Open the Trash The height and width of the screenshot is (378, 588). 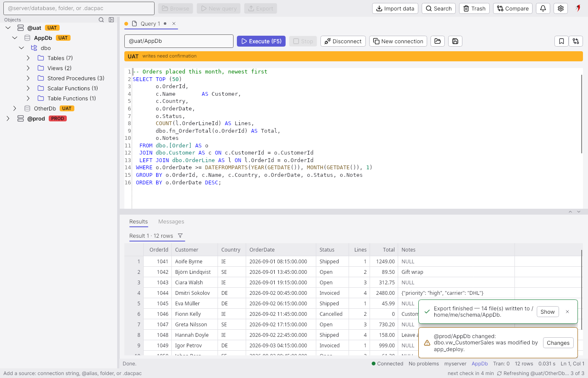(474, 8)
